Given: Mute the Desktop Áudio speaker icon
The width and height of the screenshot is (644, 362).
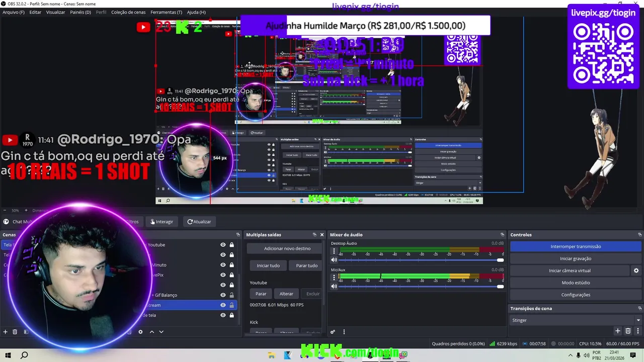Looking at the screenshot, I should [334, 260].
